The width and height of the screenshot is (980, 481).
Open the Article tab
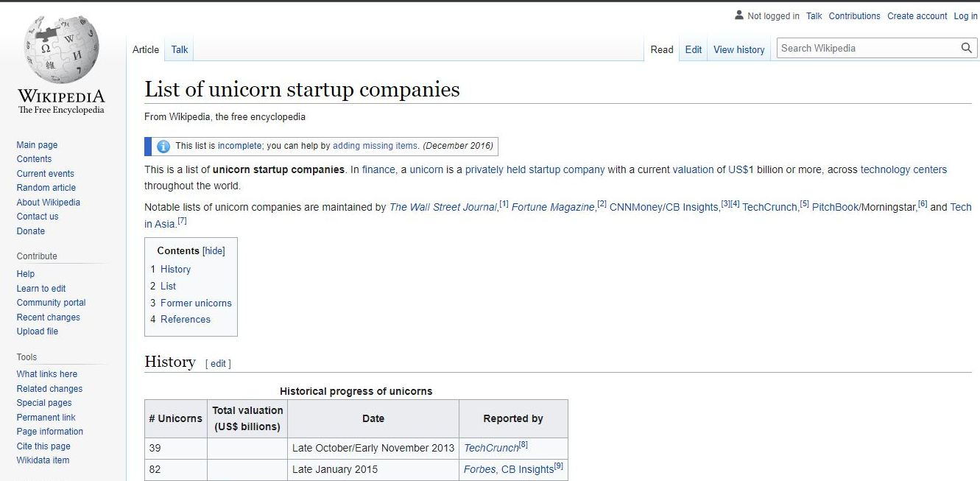tap(146, 49)
